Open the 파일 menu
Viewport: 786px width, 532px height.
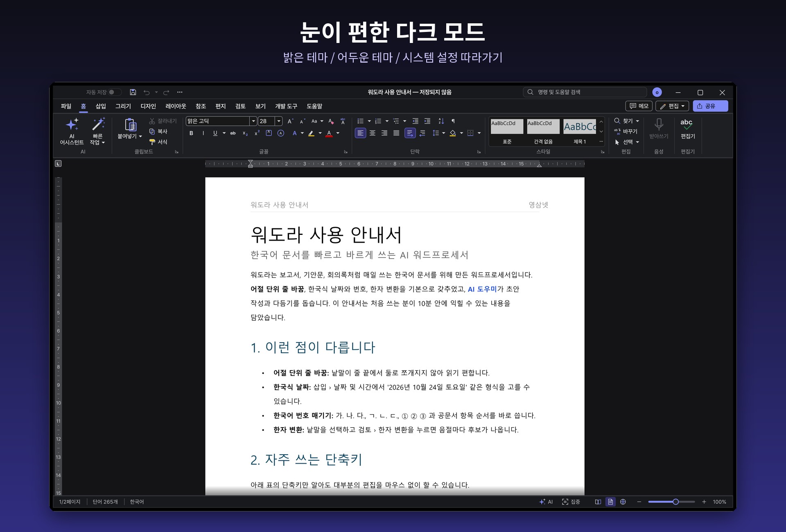(x=66, y=106)
